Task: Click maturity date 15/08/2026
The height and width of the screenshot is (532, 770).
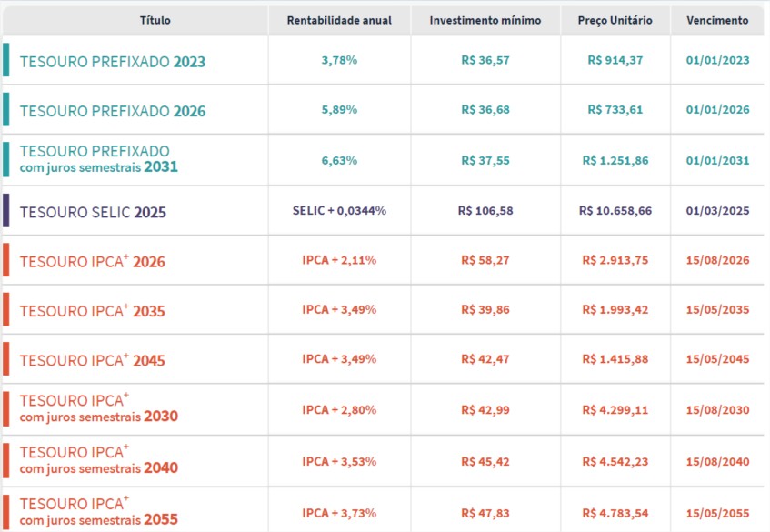Action: tap(717, 260)
